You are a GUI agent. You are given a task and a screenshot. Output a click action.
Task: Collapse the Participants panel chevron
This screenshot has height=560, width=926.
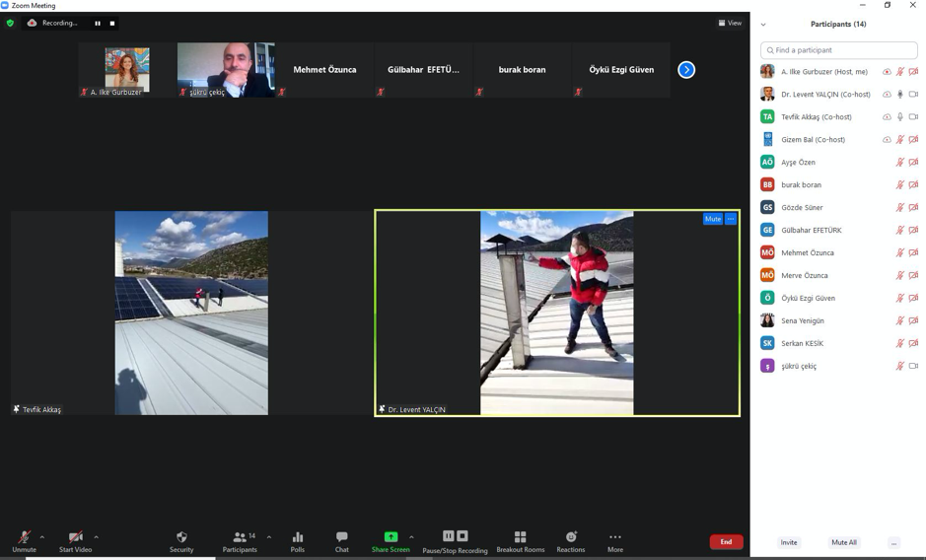(x=763, y=25)
